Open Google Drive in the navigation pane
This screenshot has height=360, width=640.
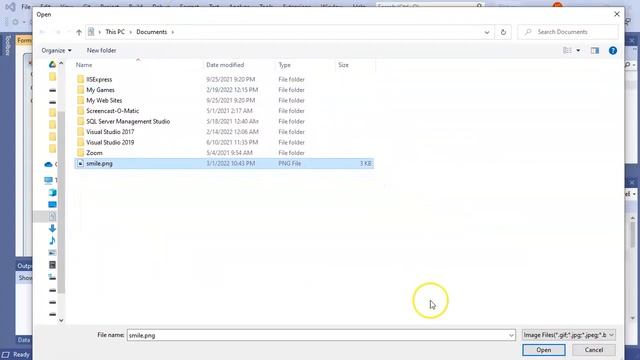click(x=52, y=64)
